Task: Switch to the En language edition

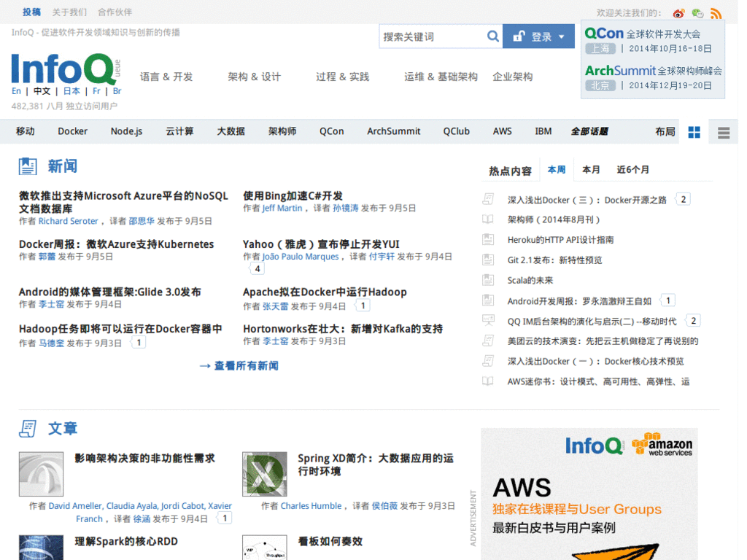Action: click(x=16, y=91)
